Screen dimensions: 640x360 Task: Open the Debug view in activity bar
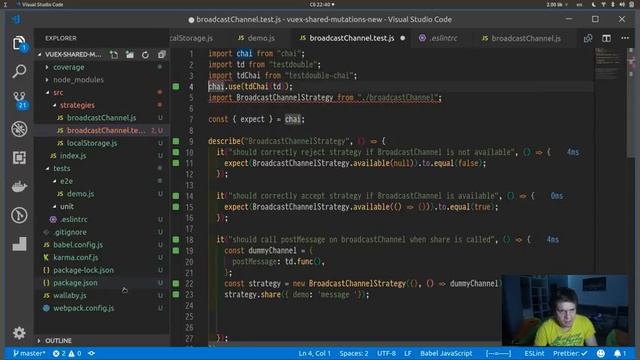pos(19,129)
